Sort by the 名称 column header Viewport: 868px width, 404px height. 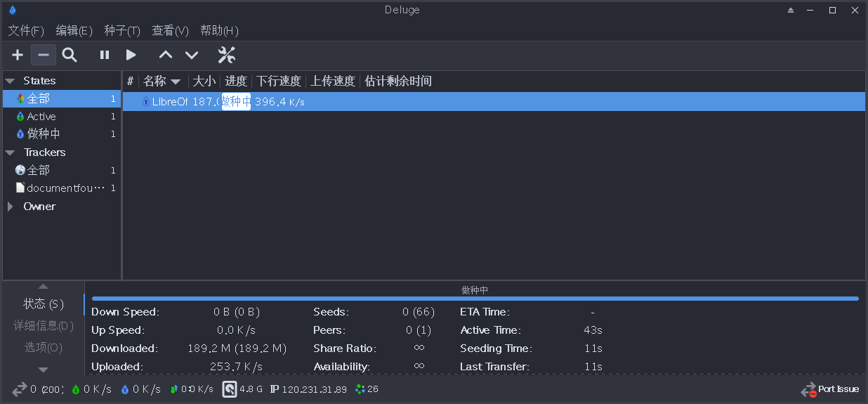(162, 82)
